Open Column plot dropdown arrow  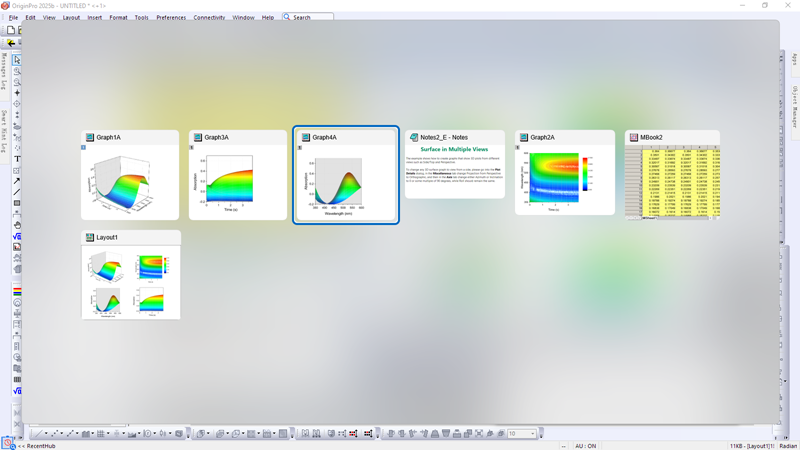[x=93, y=434]
